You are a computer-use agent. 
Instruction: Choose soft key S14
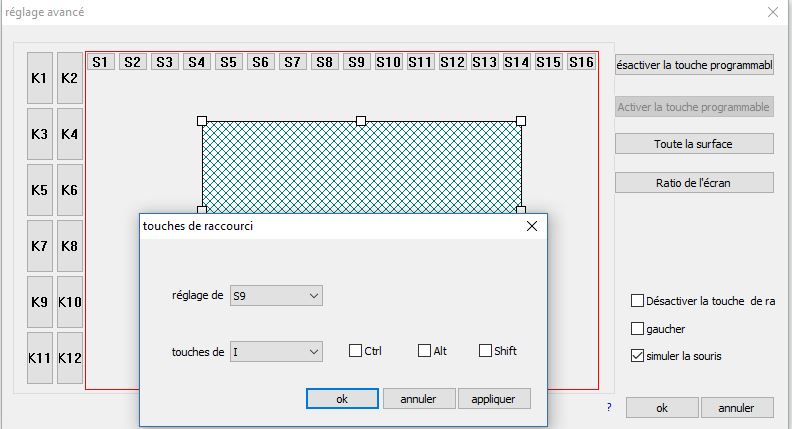pyautogui.click(x=517, y=62)
